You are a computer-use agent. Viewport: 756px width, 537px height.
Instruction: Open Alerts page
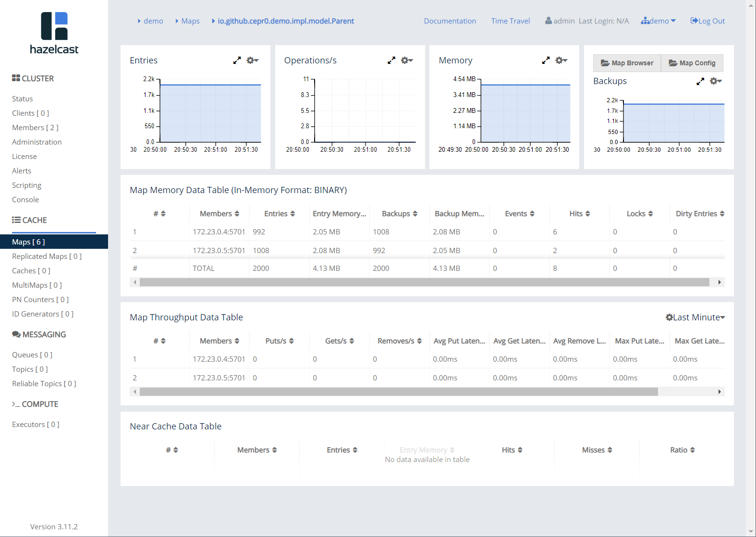(22, 171)
